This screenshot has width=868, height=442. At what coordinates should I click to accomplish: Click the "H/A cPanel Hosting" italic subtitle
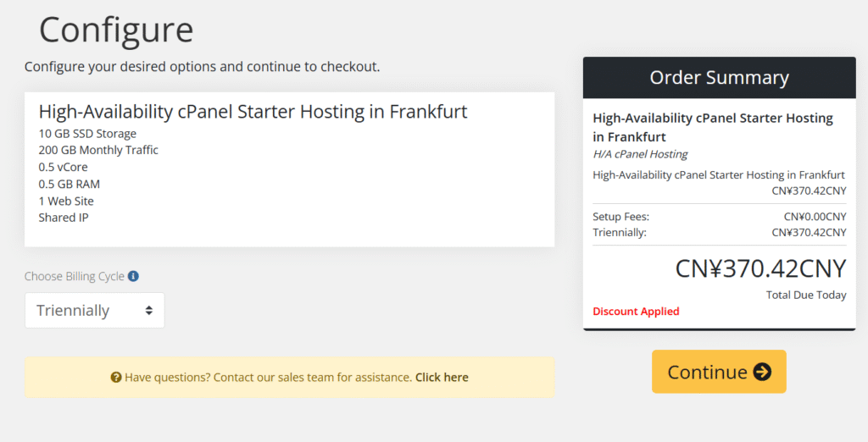[x=640, y=154]
